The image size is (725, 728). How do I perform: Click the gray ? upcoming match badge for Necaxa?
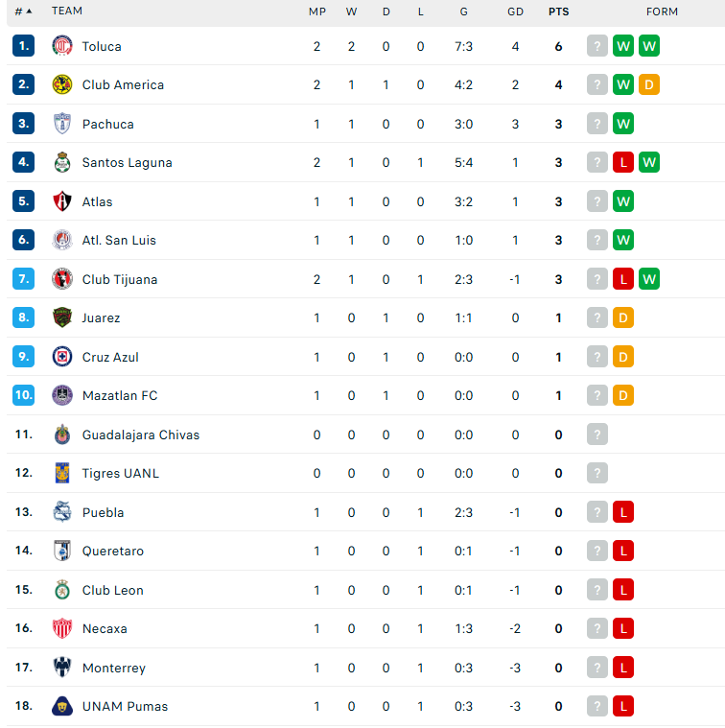coord(596,628)
